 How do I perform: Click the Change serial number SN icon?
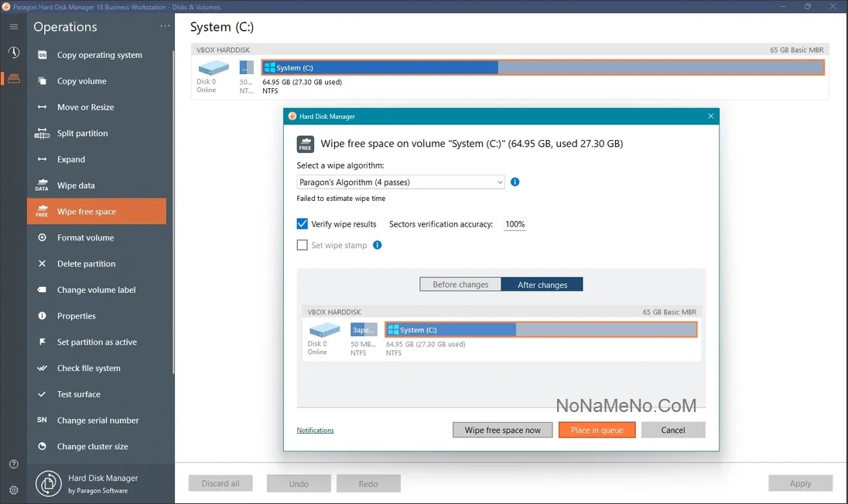(43, 421)
